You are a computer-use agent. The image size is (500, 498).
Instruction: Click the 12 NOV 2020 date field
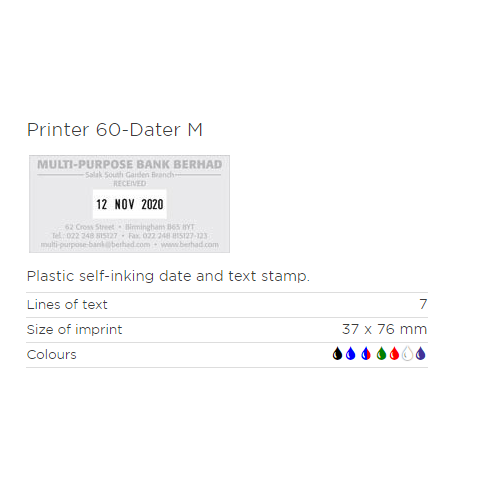(x=130, y=204)
